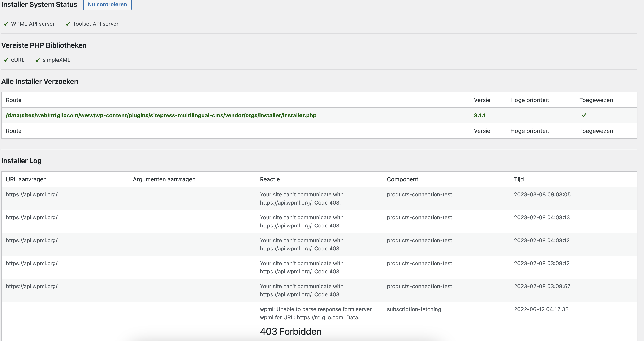This screenshot has height=341, width=644.
Task: Click the Argumenten aanvragen column header
Action: tap(164, 179)
